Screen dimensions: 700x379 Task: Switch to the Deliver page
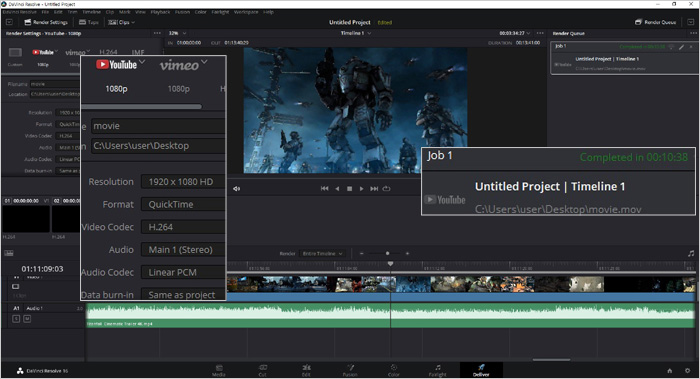click(x=481, y=370)
